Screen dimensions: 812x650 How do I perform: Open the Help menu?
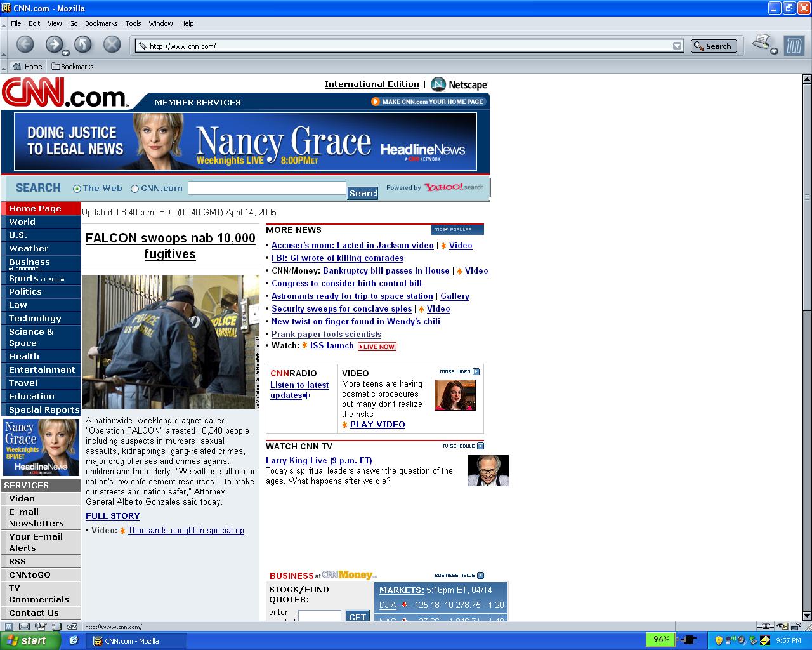click(187, 23)
